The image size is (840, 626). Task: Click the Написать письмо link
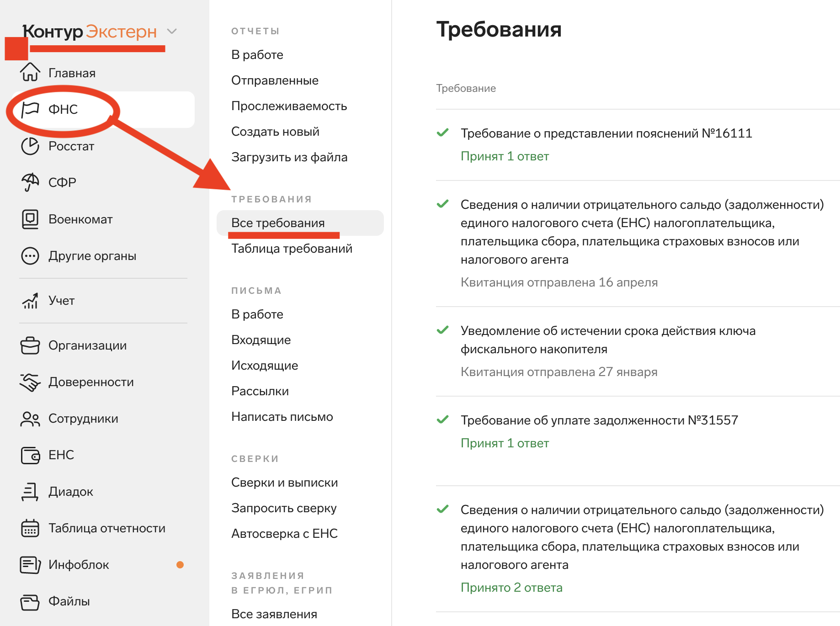282,417
